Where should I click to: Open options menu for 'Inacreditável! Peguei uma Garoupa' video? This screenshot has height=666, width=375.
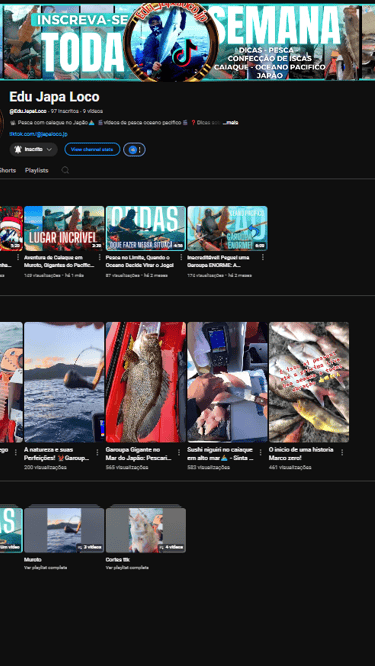[x=262, y=257]
